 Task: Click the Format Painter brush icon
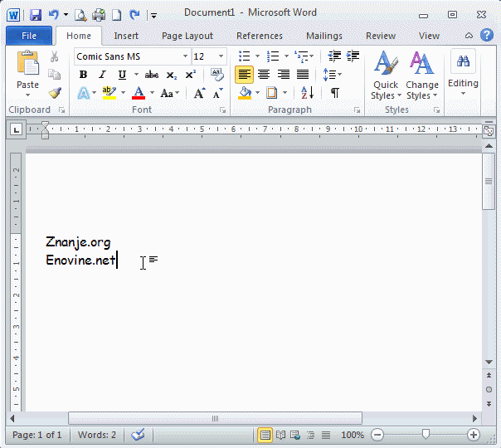point(55,93)
